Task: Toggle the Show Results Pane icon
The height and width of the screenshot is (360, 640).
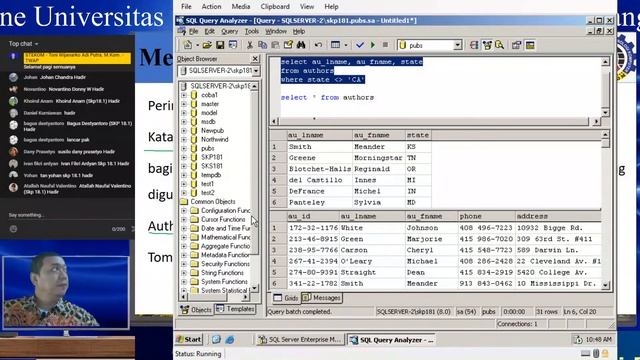Action: point(530,45)
